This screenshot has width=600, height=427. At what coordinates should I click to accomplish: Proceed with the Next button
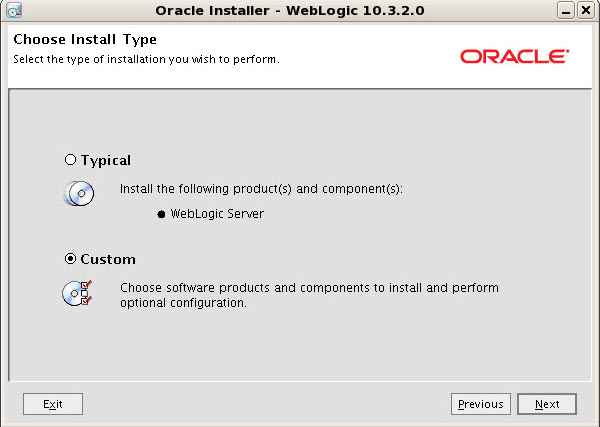click(x=547, y=404)
